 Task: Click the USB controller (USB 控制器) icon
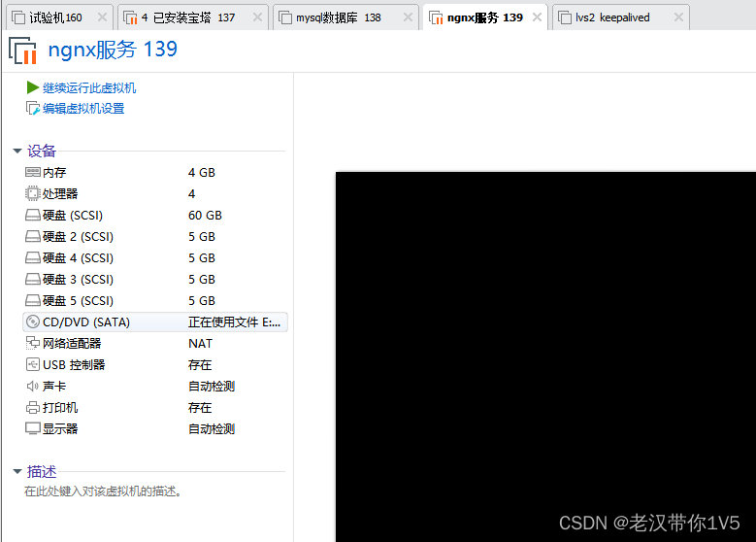click(33, 364)
